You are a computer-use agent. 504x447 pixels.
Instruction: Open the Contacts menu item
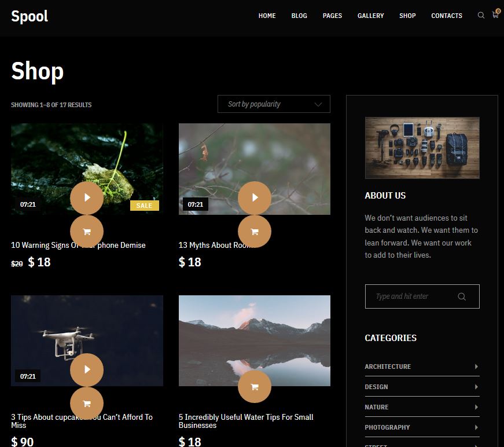coord(447,16)
